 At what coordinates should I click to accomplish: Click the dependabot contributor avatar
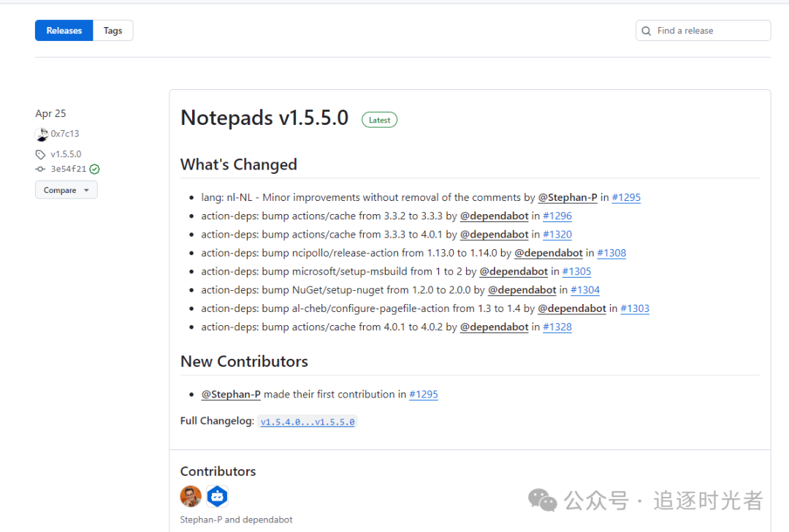click(x=218, y=496)
